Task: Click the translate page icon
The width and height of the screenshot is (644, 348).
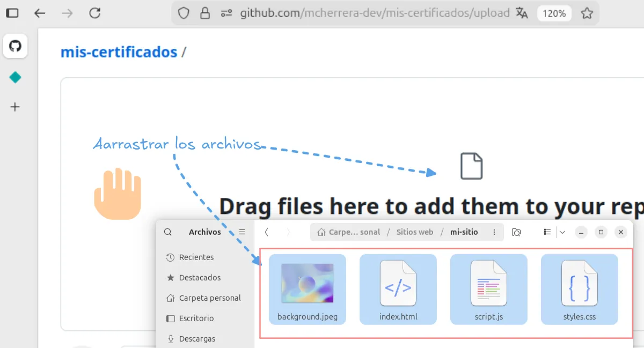Action: (x=522, y=13)
